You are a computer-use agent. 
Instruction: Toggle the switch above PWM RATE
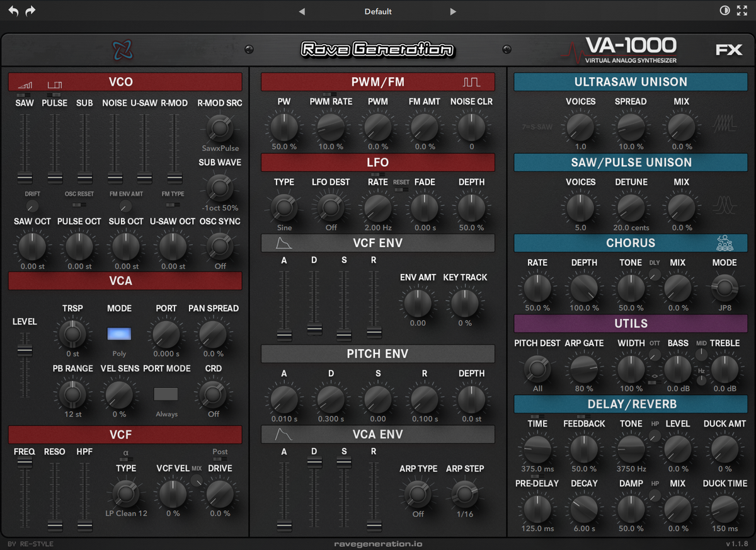coord(330,95)
